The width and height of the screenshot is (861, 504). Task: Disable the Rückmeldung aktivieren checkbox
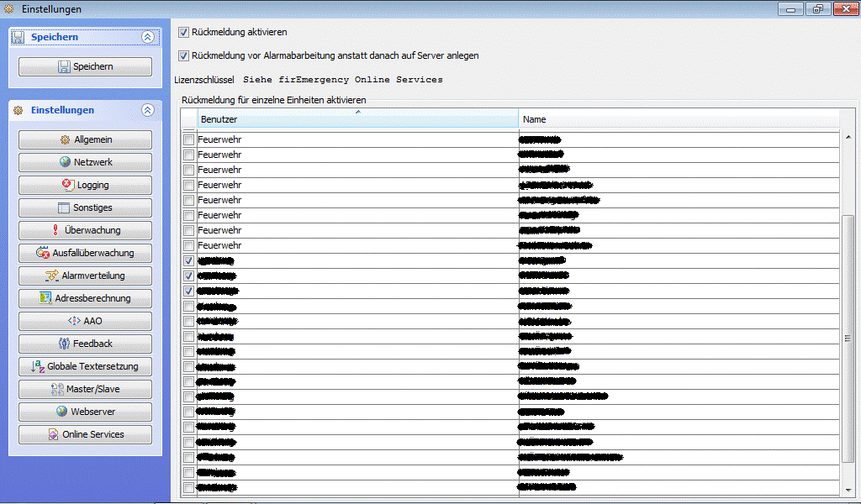click(184, 33)
